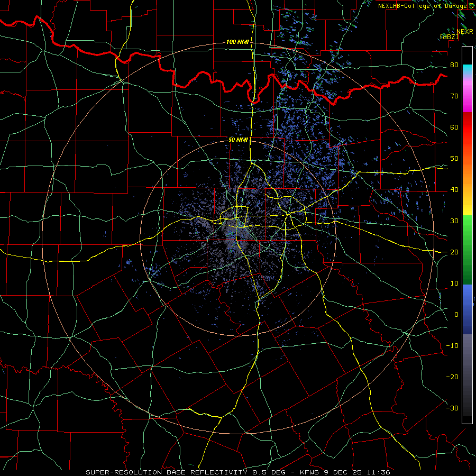
Task: Click the 11:36 timestamp in the caption
Action: (379, 472)
